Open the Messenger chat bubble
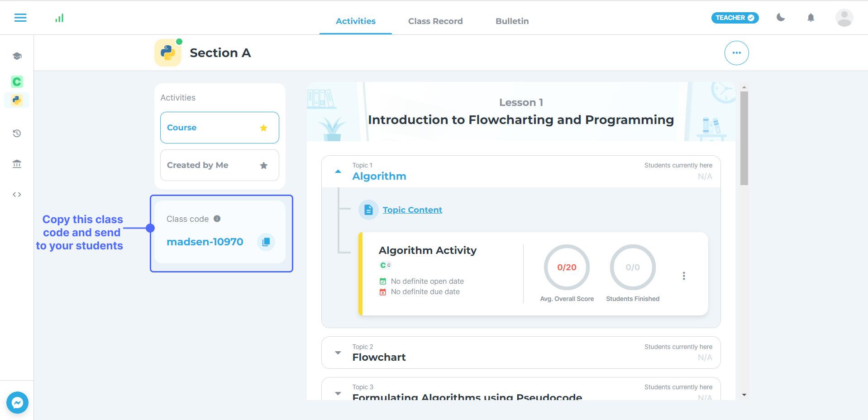Viewport: 868px width, 420px height. (x=18, y=402)
